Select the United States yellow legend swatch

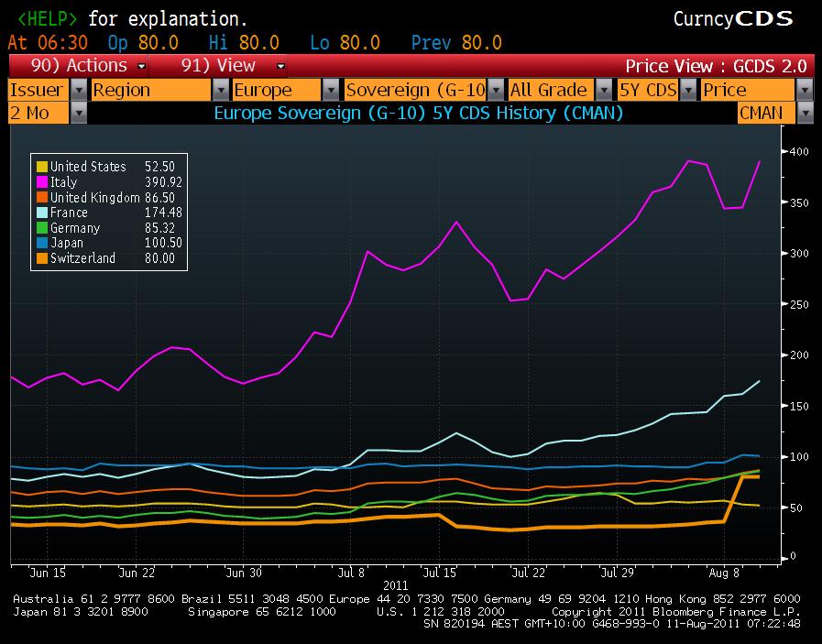point(41,167)
